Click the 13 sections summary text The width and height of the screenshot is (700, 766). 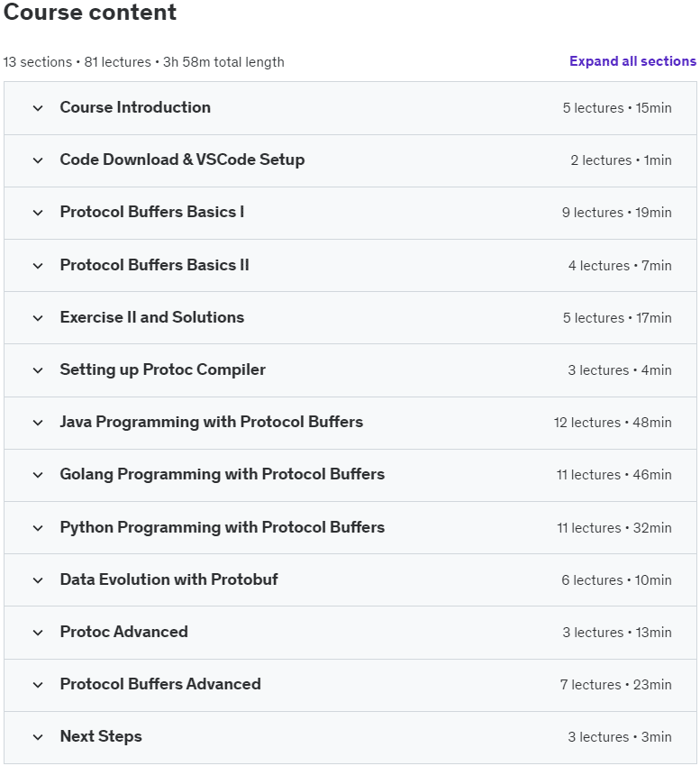click(x=143, y=62)
